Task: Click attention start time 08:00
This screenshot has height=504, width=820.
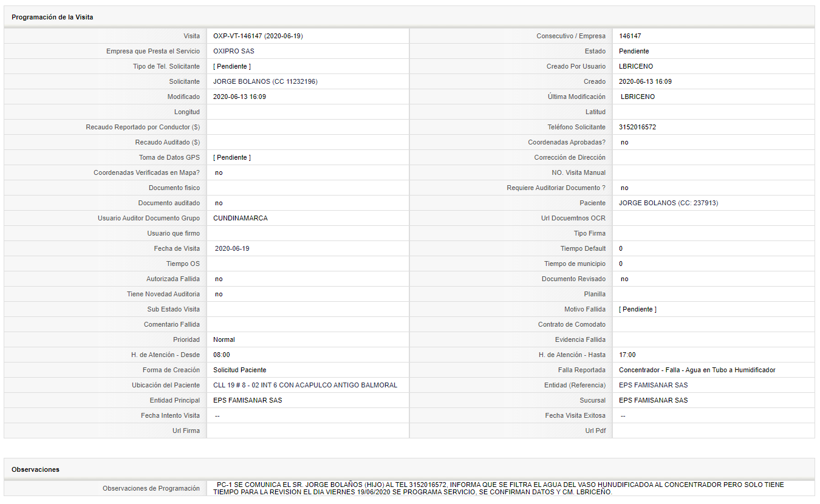Action: pos(222,355)
